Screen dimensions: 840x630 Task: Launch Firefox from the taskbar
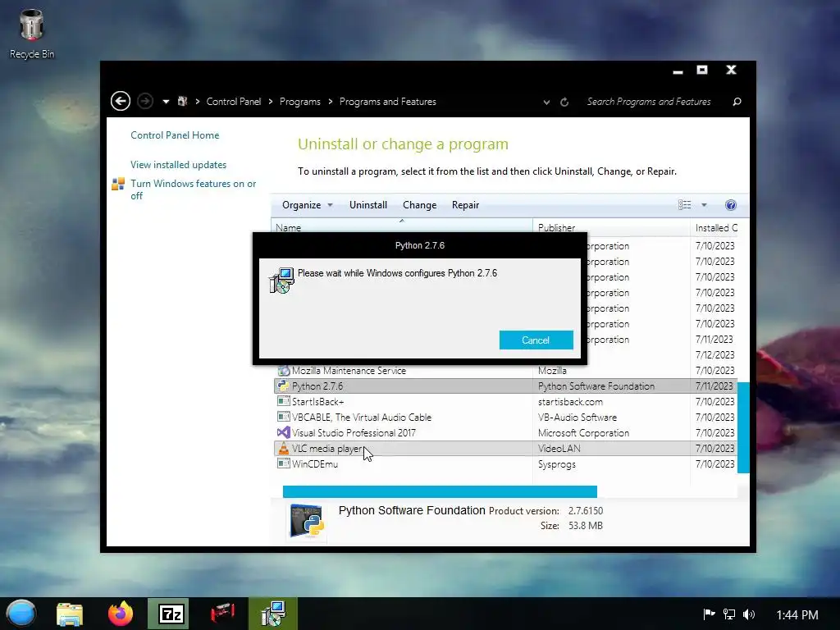(121, 614)
